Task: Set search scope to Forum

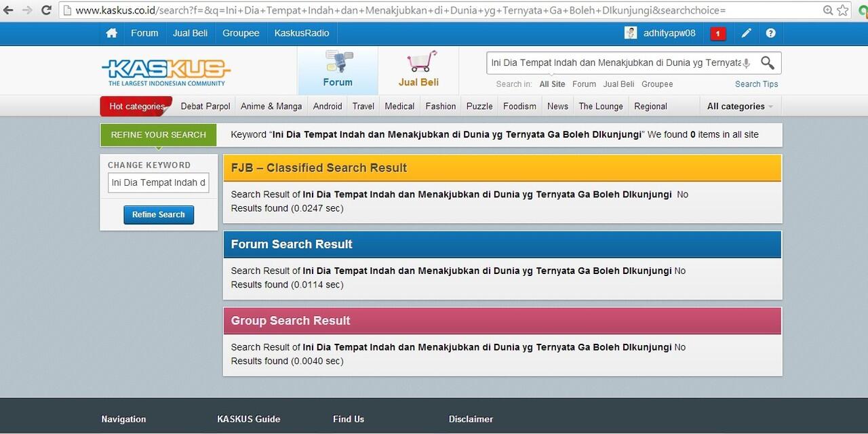Action: (x=584, y=84)
